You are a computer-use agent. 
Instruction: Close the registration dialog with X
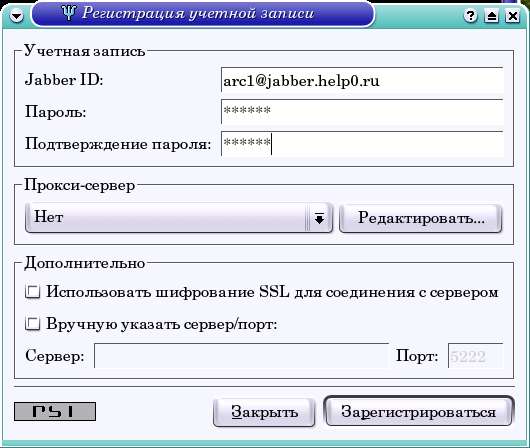(513, 16)
